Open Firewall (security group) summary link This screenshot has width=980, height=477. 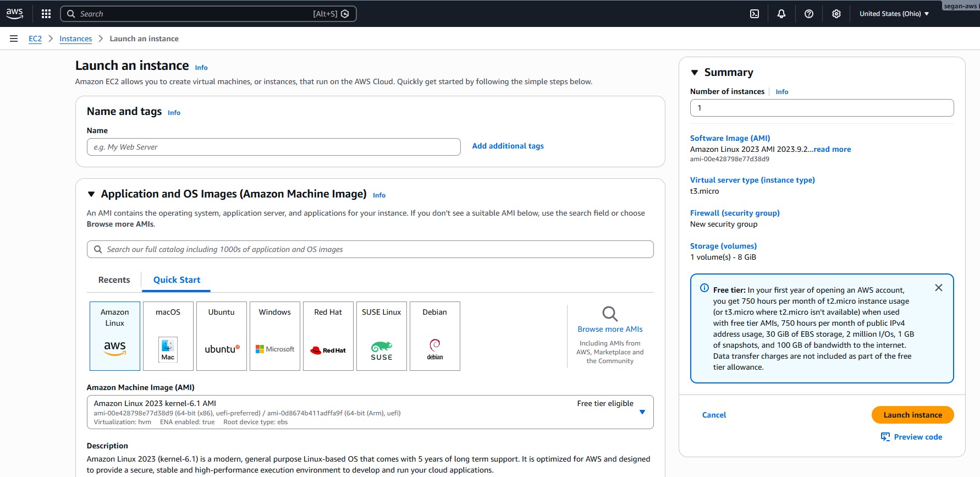(735, 213)
